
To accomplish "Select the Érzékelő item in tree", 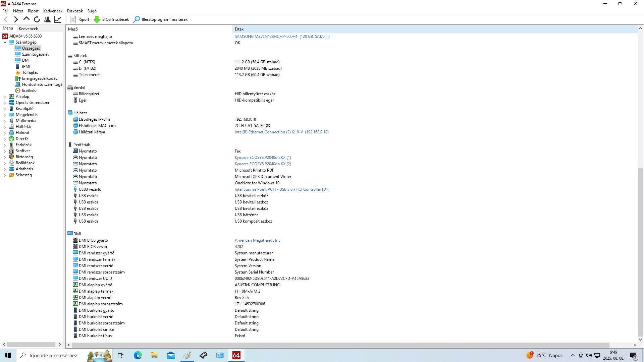I will [x=29, y=90].
